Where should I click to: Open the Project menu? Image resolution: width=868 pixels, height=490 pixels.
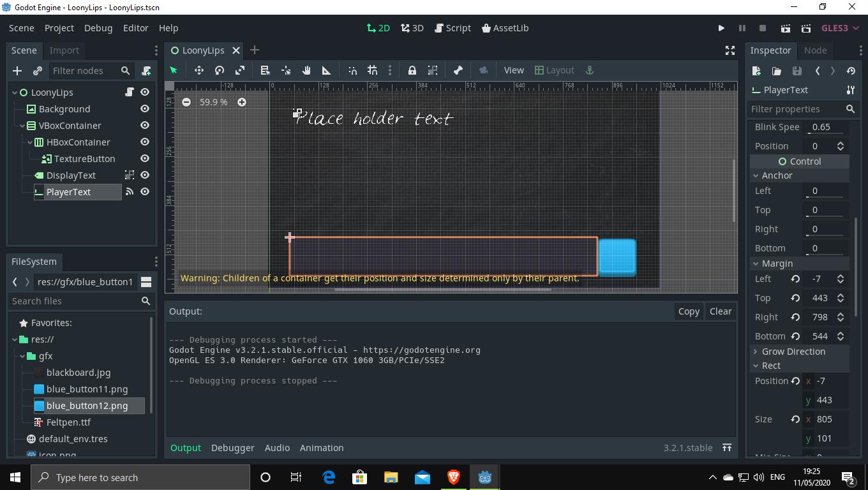(x=59, y=28)
